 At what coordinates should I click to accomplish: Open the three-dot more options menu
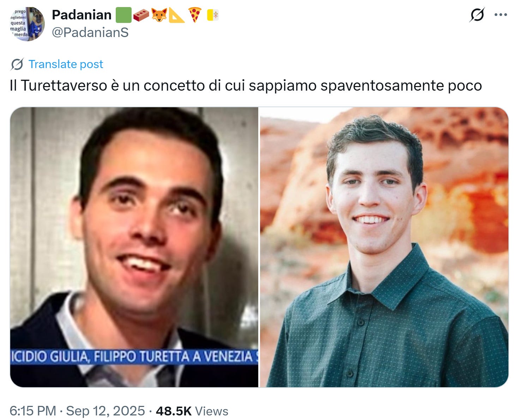501,15
